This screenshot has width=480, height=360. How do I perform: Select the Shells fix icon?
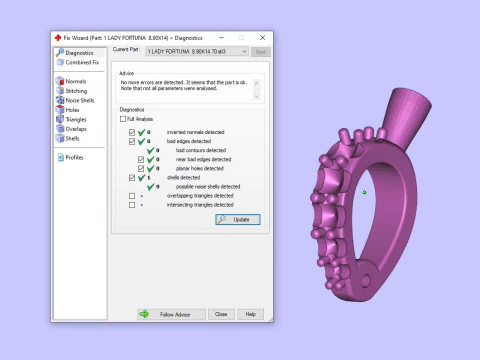pos(60,138)
